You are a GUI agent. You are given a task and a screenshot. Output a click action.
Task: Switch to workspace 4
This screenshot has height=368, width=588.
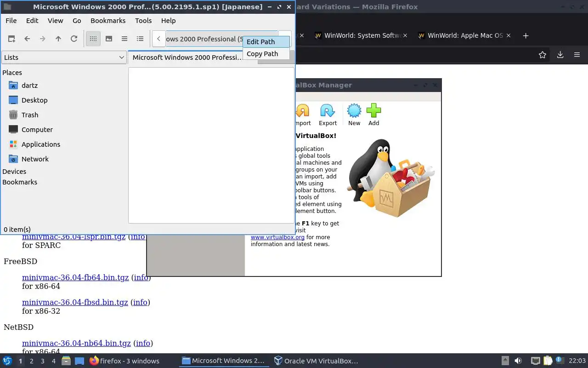tap(53, 361)
